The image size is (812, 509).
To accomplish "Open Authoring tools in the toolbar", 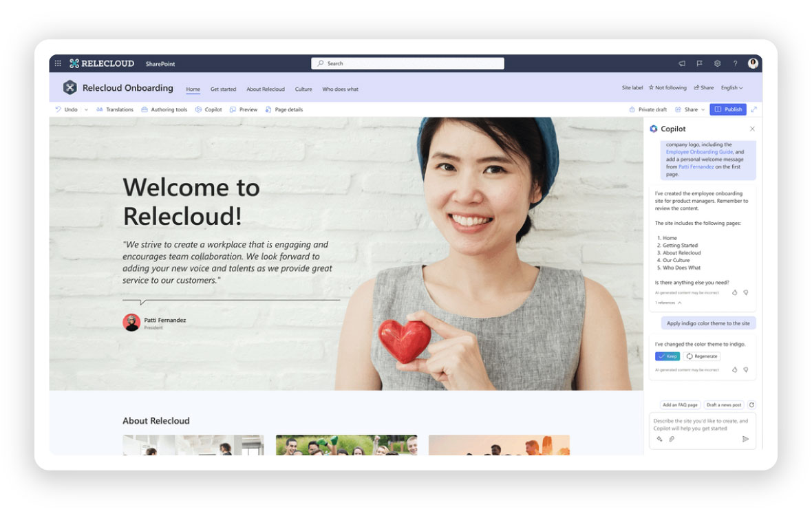I will tap(164, 109).
